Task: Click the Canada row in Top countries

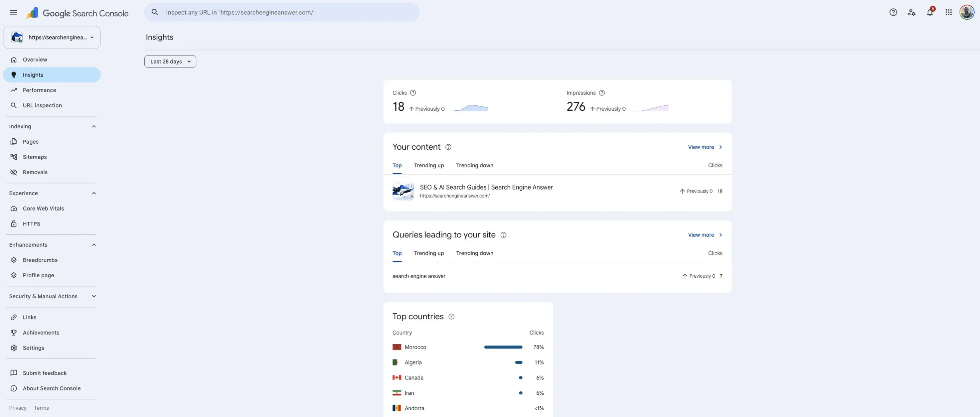Action: pos(468,378)
